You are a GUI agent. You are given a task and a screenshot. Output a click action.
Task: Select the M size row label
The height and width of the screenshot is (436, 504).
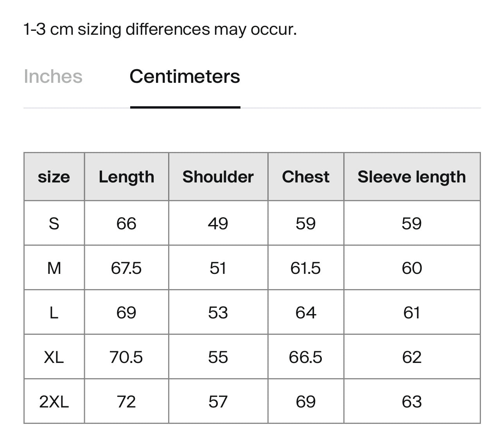[x=54, y=268]
